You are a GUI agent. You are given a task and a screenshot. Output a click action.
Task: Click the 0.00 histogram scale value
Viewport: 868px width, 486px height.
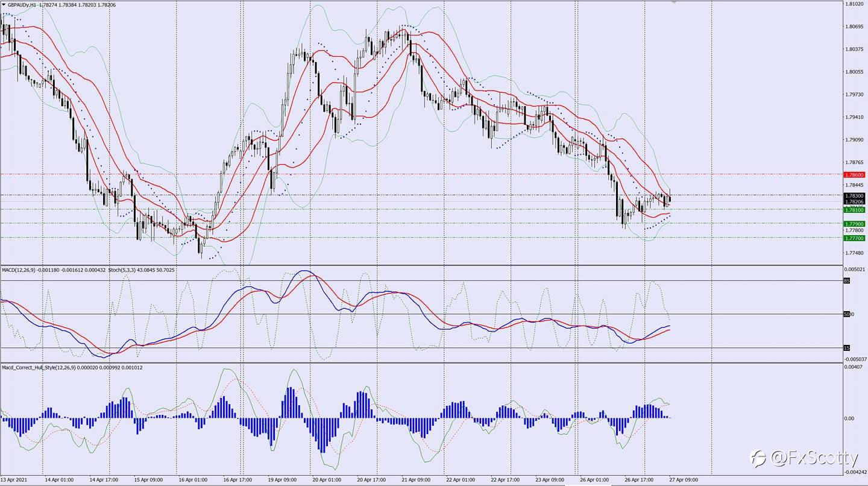tap(851, 418)
